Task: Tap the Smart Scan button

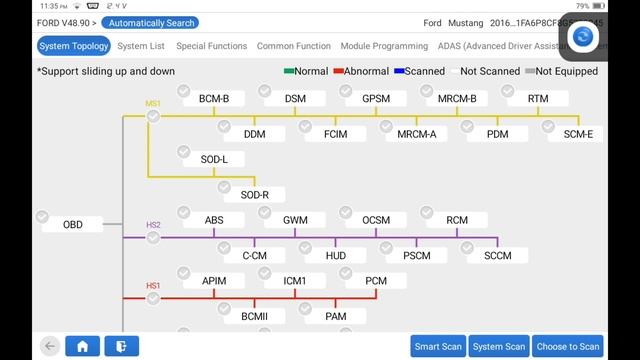Action: (438, 346)
